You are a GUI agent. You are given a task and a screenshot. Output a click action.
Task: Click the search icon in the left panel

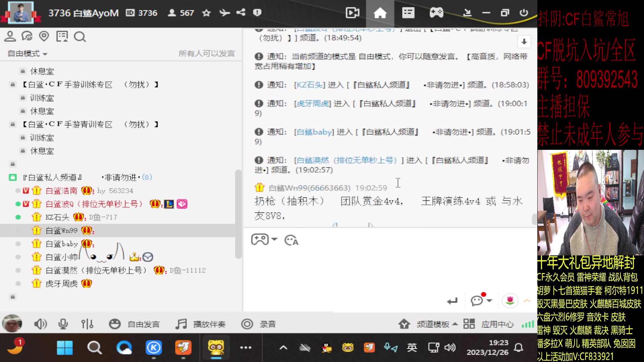pos(79,36)
